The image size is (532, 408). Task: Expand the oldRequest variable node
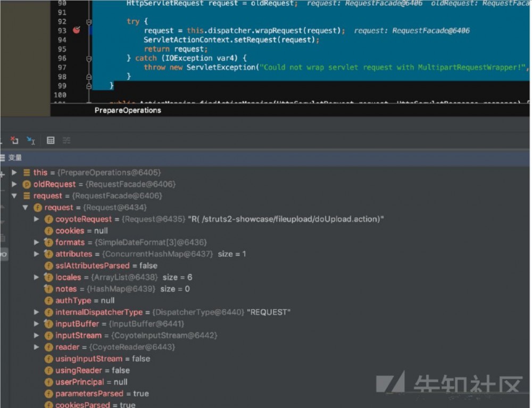click(14, 184)
